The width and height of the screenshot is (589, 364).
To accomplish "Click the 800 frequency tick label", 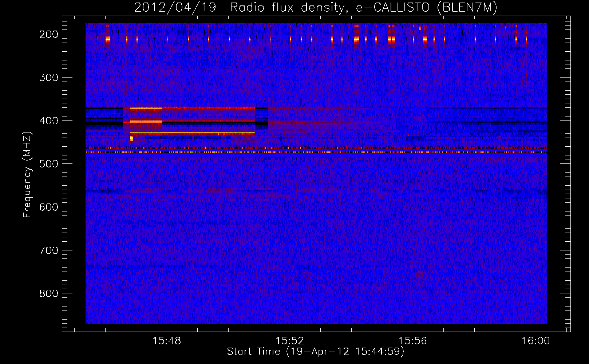I will [49, 293].
